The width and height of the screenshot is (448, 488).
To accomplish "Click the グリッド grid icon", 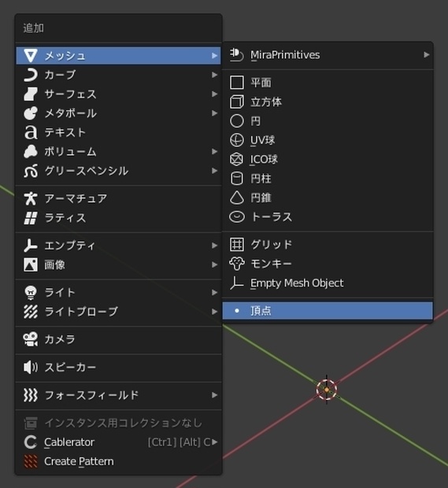I will click(x=237, y=245).
